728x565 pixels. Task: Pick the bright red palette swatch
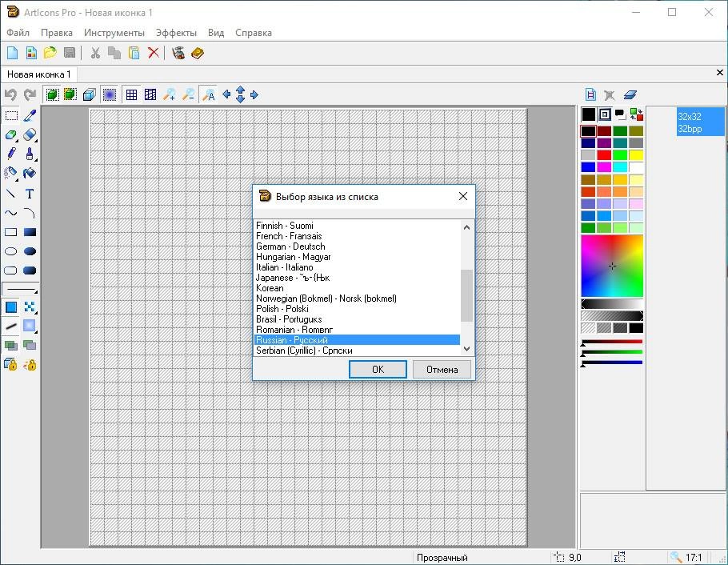[x=604, y=155]
